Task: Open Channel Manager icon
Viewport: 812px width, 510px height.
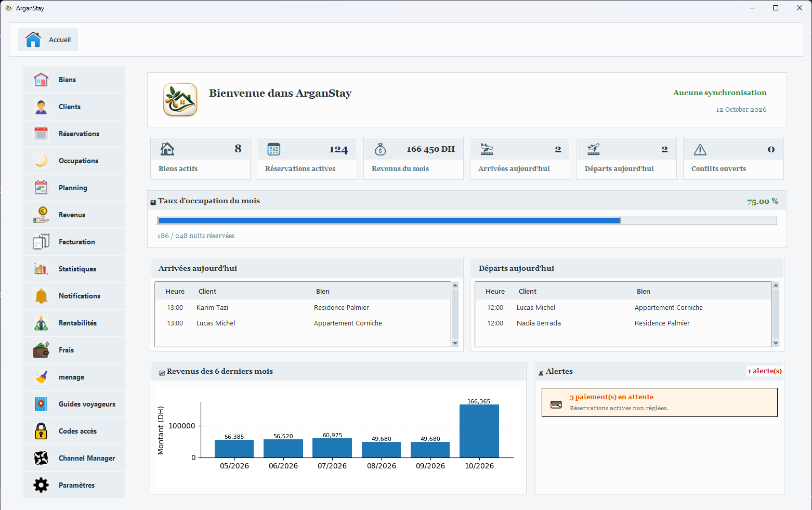Action: [41, 458]
